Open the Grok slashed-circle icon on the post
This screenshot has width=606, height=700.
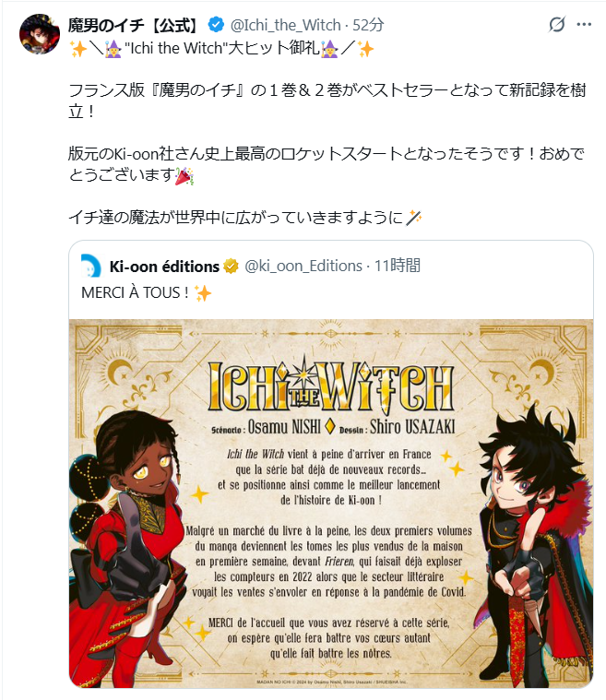[x=557, y=25]
